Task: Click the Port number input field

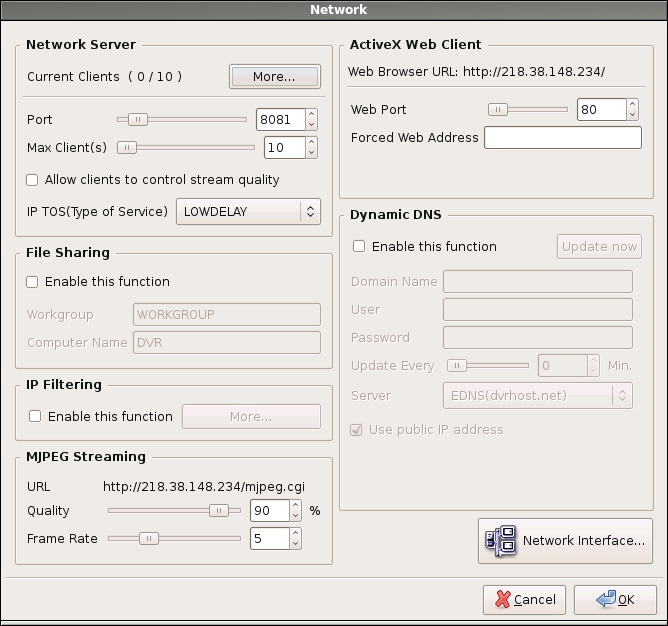Action: tap(279, 120)
